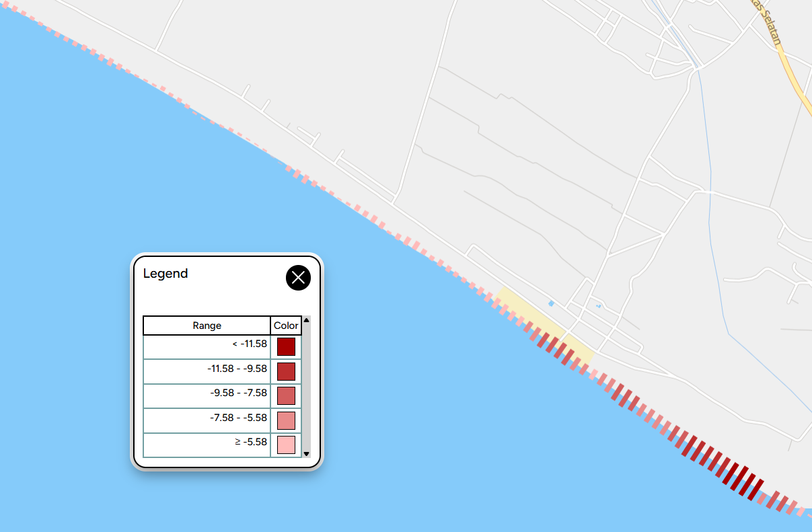Click the lightest swatch for ≥ -5.58
Viewport: 812px width, 532px height.
tap(285, 445)
